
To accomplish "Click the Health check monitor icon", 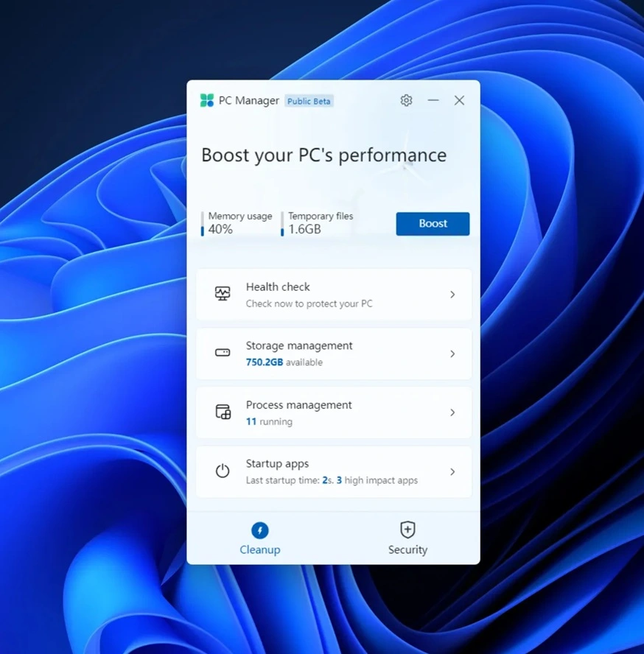I will [x=223, y=294].
